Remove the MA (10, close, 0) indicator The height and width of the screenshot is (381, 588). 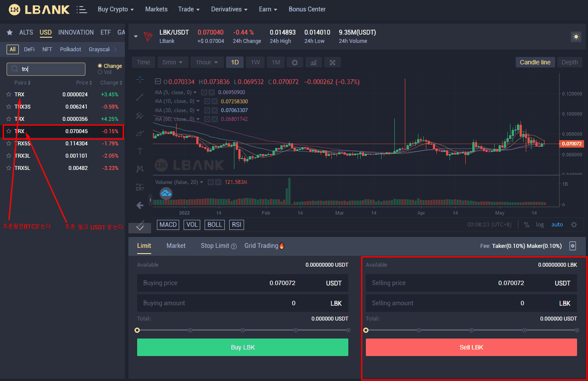pos(214,101)
